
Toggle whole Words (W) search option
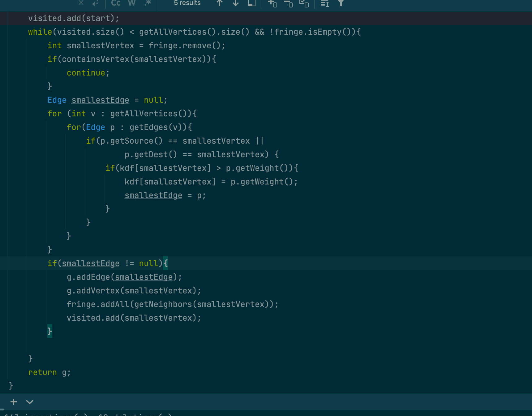click(x=132, y=3)
